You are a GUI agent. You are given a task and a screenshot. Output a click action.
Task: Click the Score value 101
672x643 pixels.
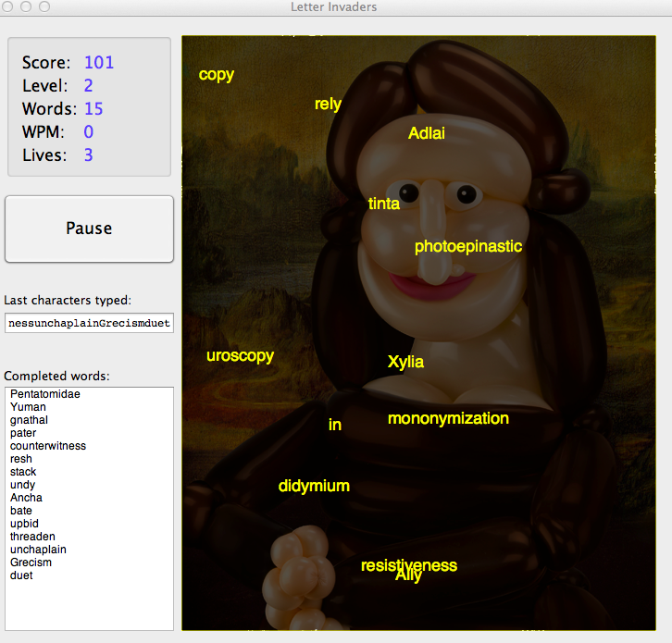coord(99,63)
